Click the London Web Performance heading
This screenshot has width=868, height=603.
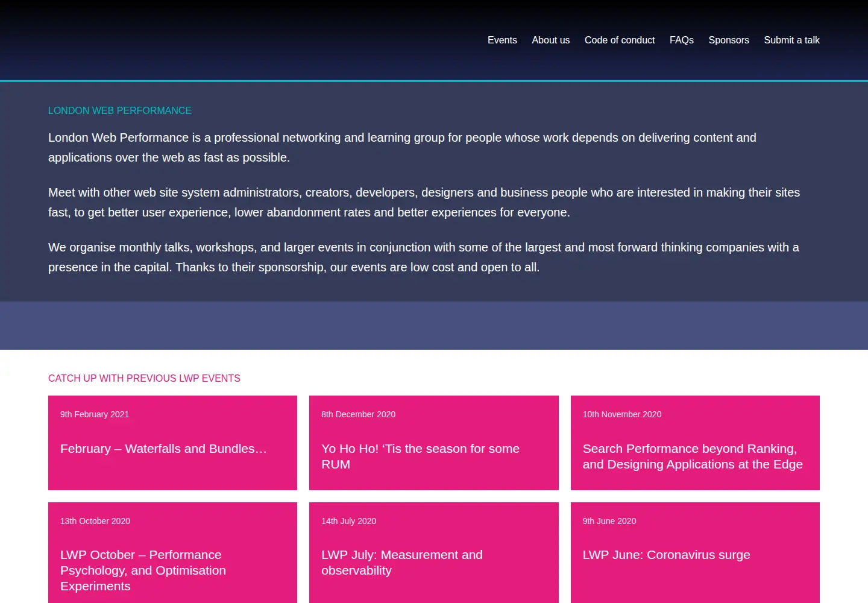tap(120, 111)
